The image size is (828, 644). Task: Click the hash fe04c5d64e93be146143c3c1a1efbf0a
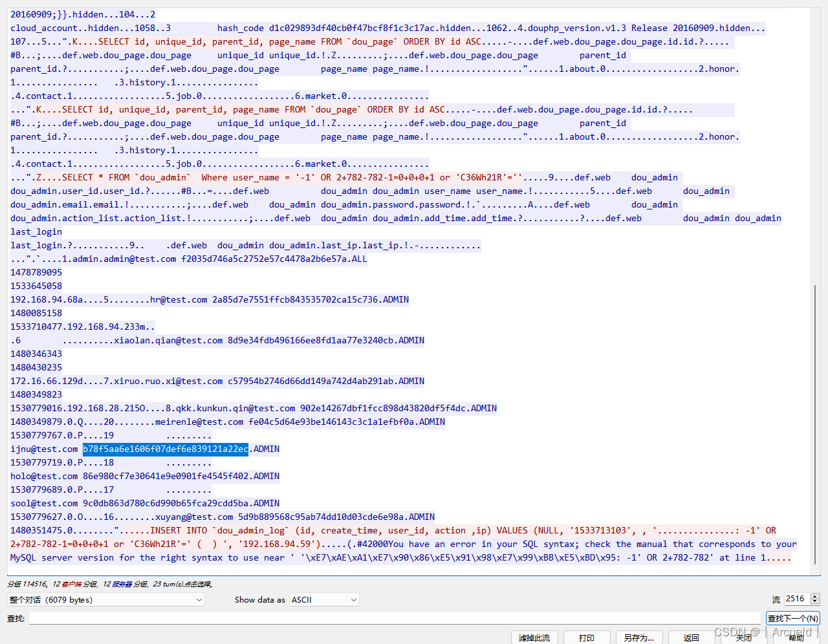(331, 422)
